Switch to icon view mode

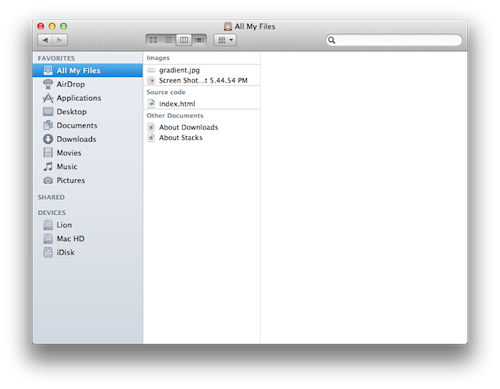pyautogui.click(x=153, y=40)
